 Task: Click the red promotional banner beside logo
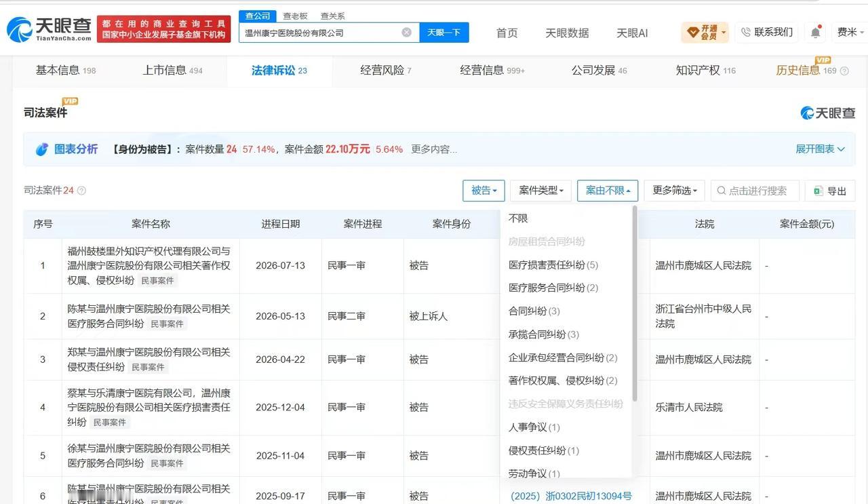pos(164,29)
